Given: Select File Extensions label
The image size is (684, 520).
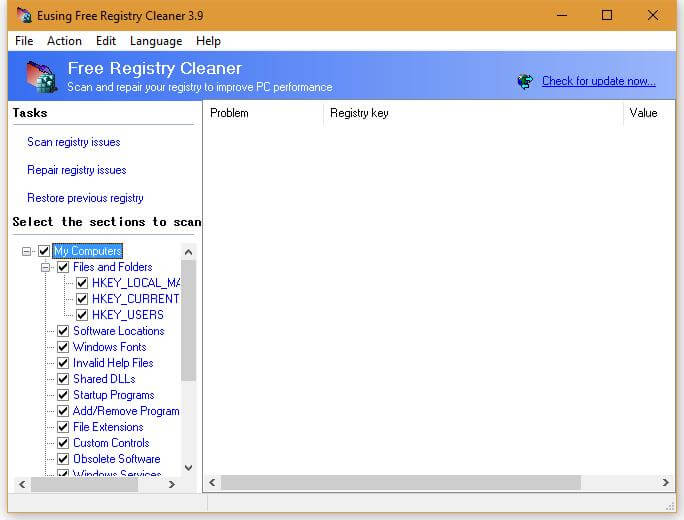Looking at the screenshot, I should click(108, 427).
